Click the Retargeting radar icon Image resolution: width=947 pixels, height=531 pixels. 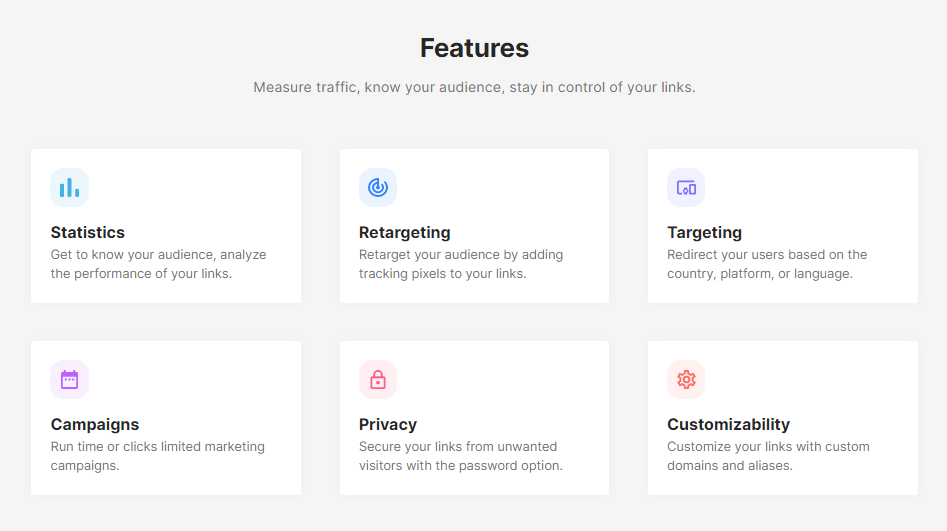click(x=378, y=187)
